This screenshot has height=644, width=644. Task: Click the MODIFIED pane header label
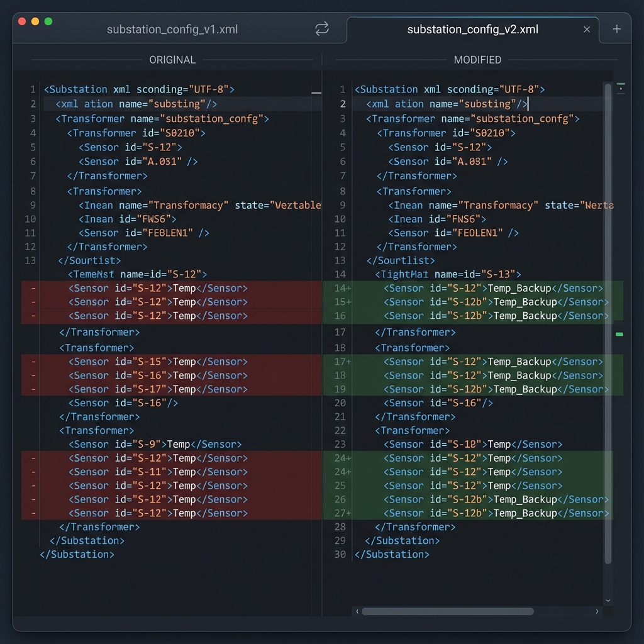[x=477, y=60]
